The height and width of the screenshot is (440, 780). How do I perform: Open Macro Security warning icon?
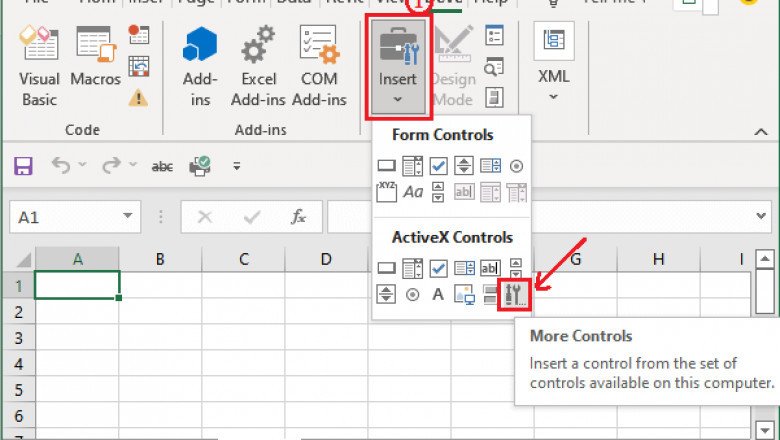tap(138, 97)
